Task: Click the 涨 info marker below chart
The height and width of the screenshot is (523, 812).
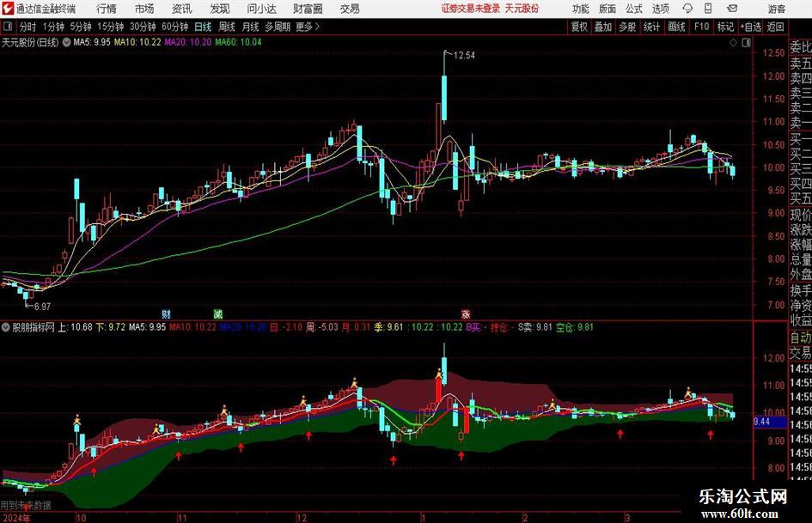Action: coord(466,313)
